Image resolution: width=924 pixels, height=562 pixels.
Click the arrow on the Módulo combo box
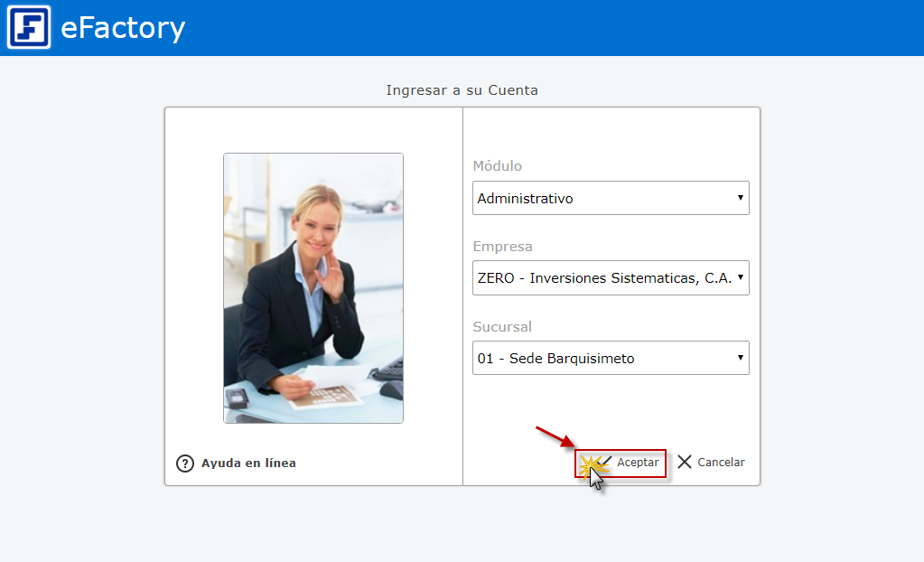click(741, 198)
